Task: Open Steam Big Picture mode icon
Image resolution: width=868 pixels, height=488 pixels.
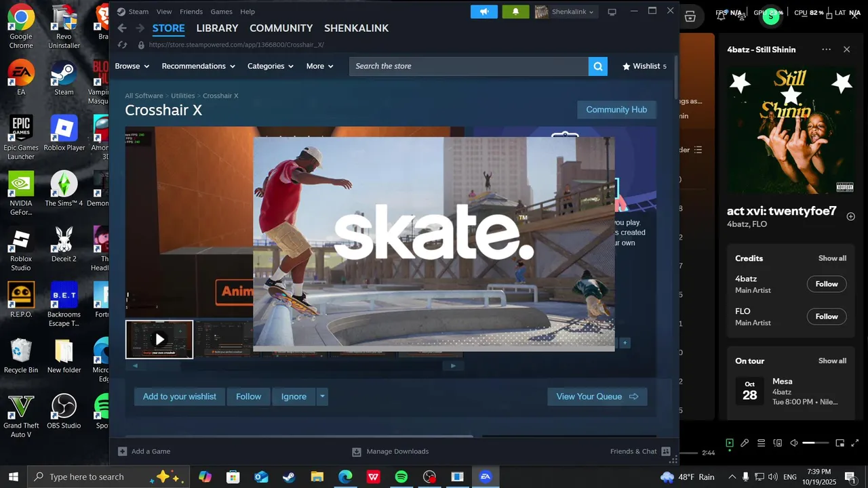Action: tap(612, 12)
